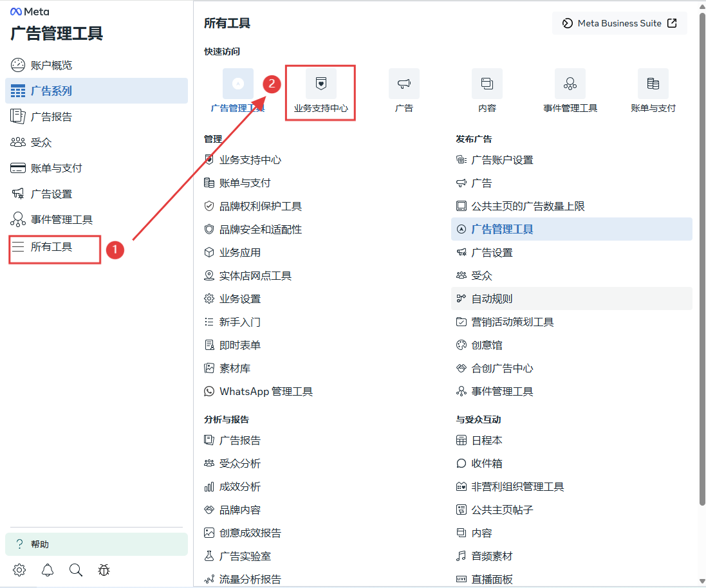Open 广告 megaphone quick access icon
This screenshot has height=588, width=706.
(404, 84)
